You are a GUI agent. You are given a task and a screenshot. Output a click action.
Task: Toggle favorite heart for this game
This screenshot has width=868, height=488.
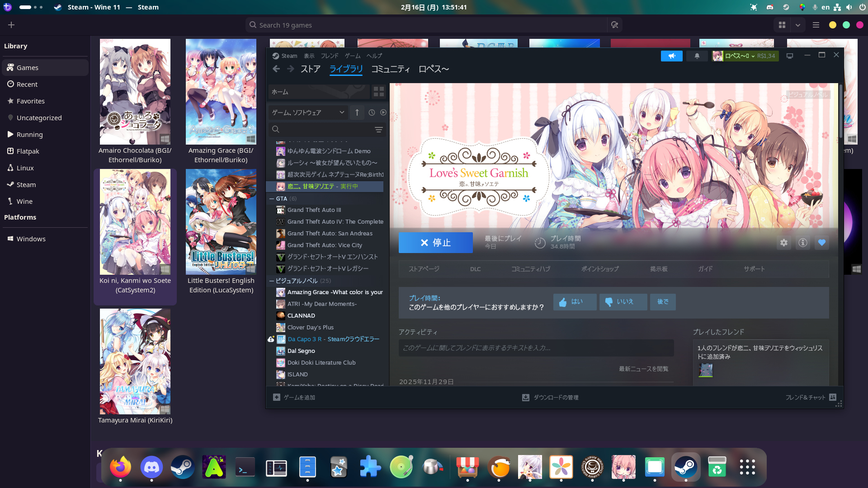point(821,243)
